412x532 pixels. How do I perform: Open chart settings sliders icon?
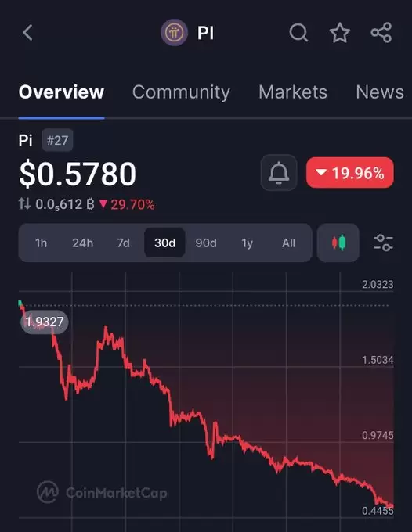click(383, 243)
